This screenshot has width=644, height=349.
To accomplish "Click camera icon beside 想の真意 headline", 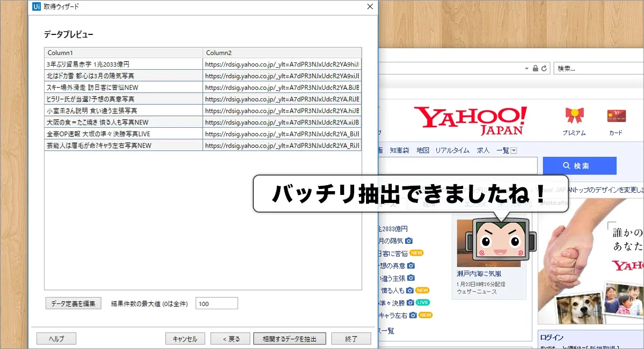I will pyautogui.click(x=411, y=265).
